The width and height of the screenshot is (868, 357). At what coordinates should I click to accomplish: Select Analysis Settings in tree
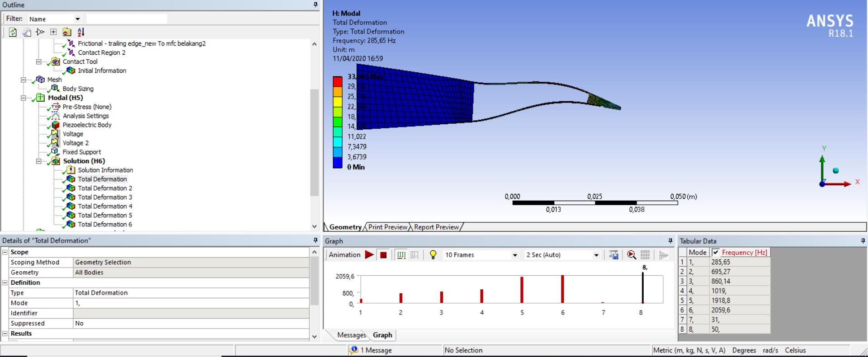[85, 116]
